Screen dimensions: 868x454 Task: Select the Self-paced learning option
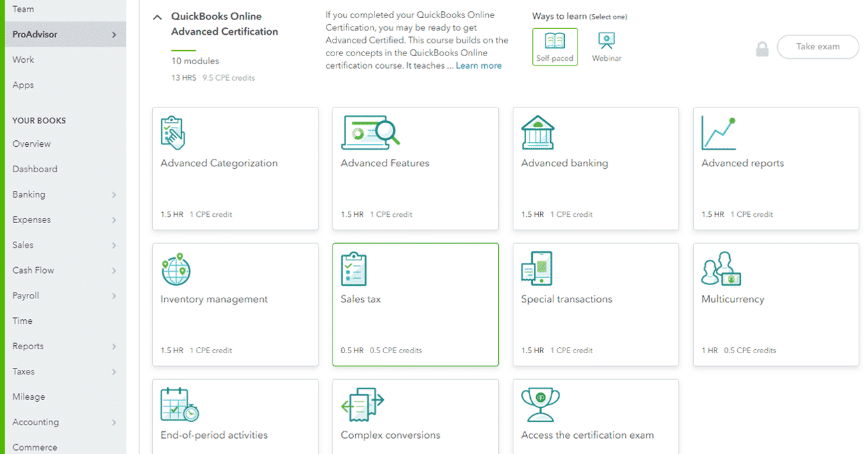point(555,47)
